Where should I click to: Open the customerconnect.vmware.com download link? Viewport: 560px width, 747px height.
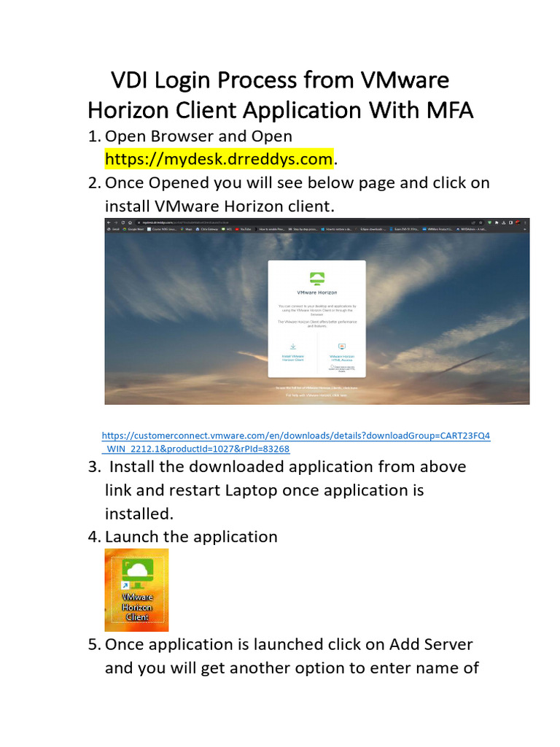296,442
